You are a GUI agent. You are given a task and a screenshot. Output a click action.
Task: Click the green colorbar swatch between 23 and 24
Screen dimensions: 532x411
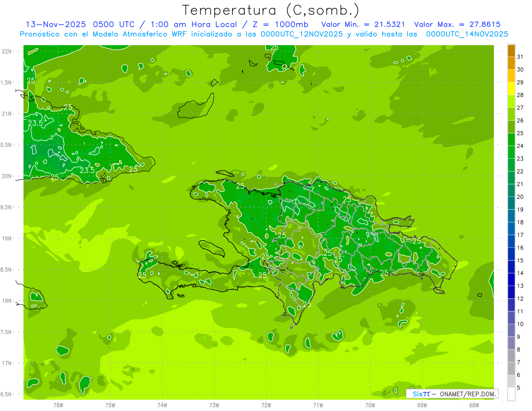(511, 153)
